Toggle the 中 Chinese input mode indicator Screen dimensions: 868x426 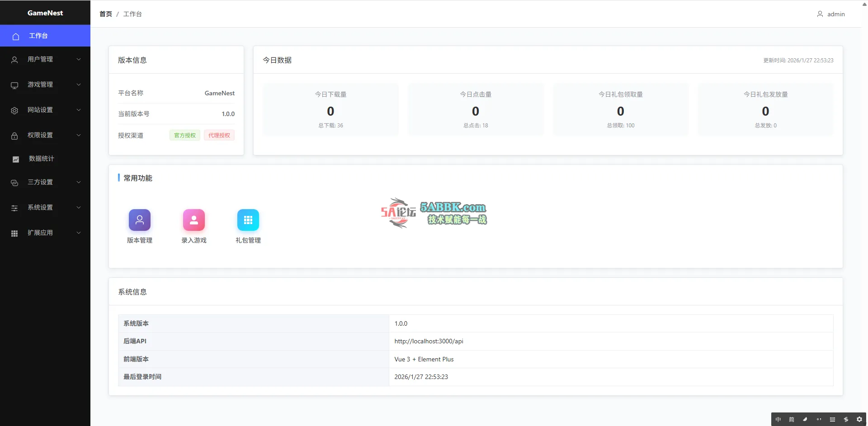[778, 419]
